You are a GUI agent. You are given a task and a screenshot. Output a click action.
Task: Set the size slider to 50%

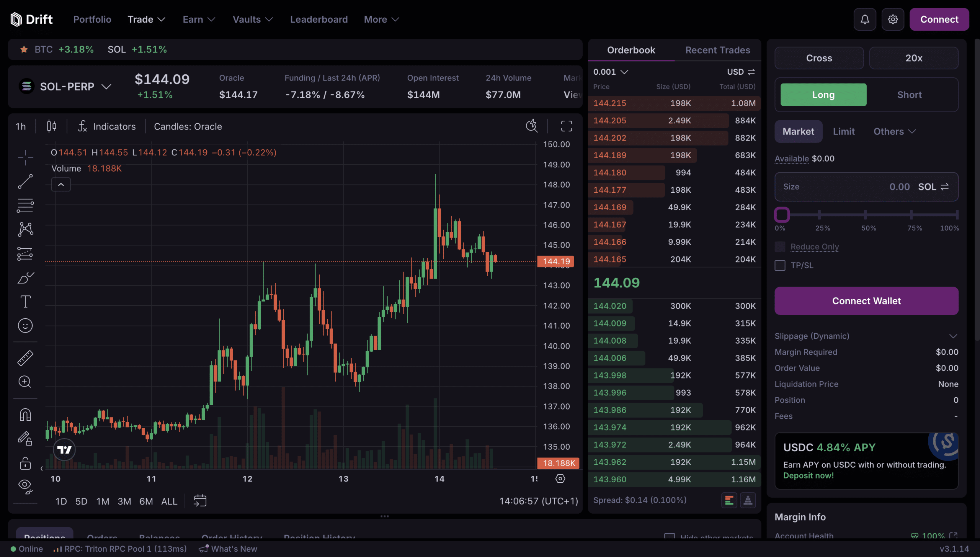865,215
